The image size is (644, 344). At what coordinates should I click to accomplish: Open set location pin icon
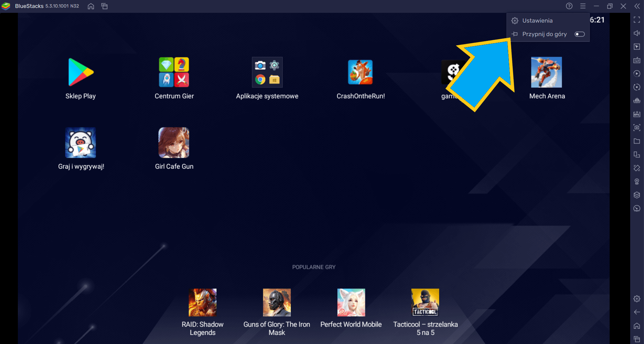[637, 181]
